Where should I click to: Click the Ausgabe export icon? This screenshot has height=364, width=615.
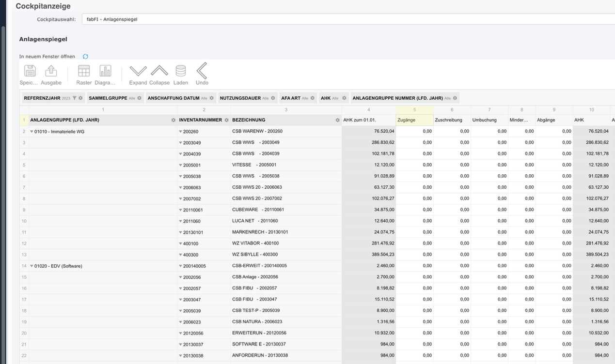click(51, 71)
